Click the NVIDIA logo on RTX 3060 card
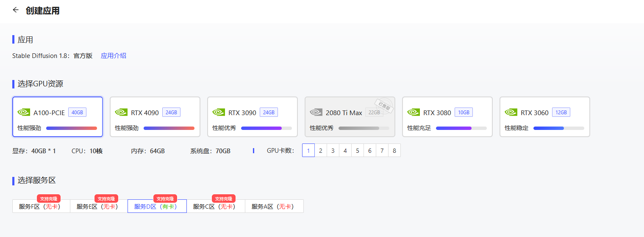644x237 pixels. coord(511,112)
